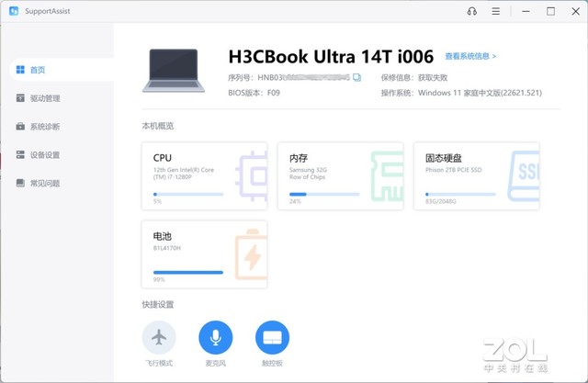Close the SupportAssist window

tap(576, 11)
